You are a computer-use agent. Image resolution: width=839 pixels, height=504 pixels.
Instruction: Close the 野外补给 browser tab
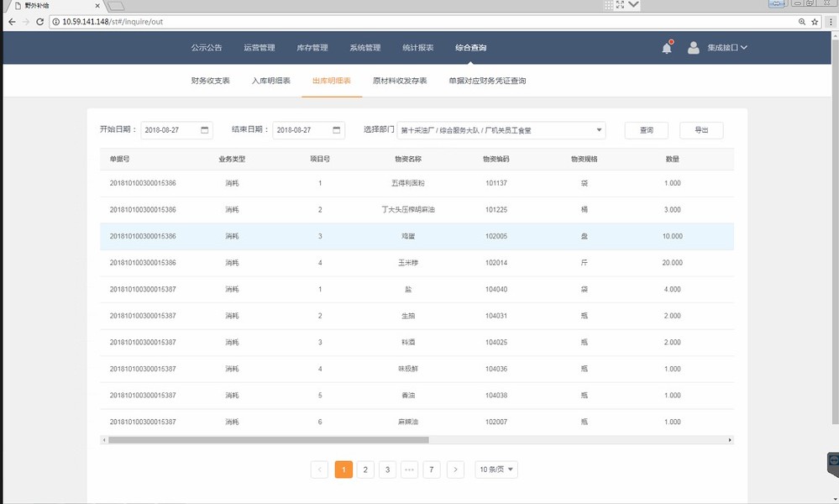click(x=97, y=6)
